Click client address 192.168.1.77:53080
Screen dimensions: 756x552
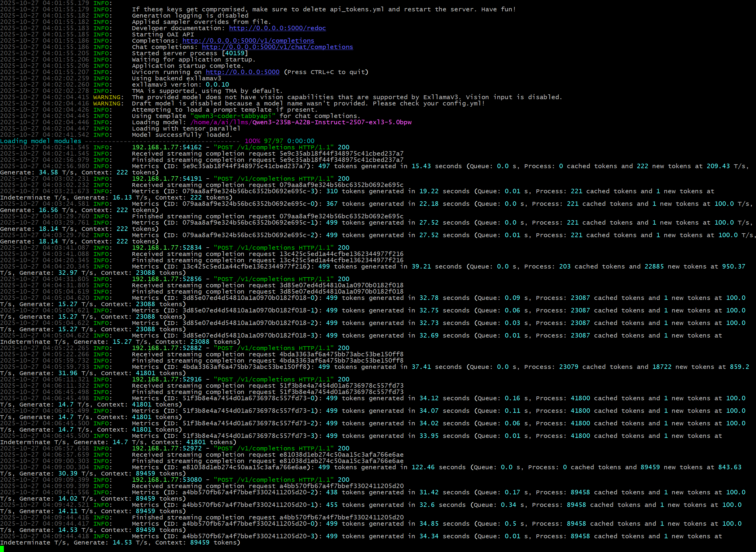[x=167, y=479]
